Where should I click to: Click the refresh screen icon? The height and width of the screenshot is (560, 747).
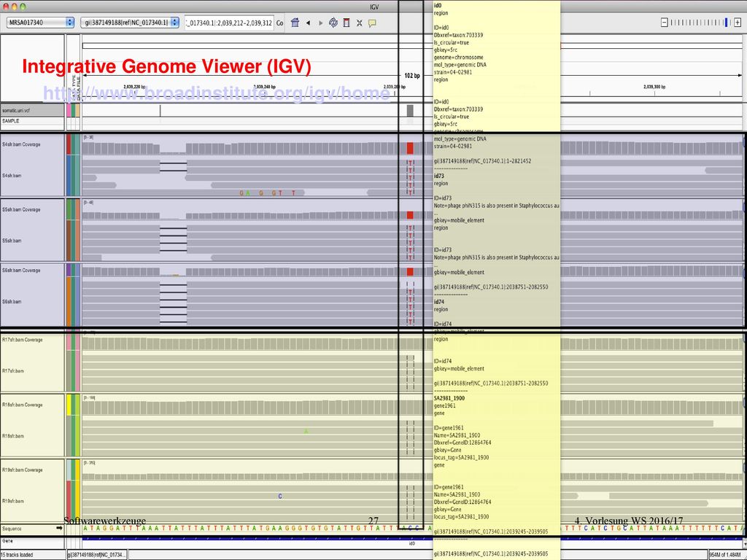(x=333, y=23)
